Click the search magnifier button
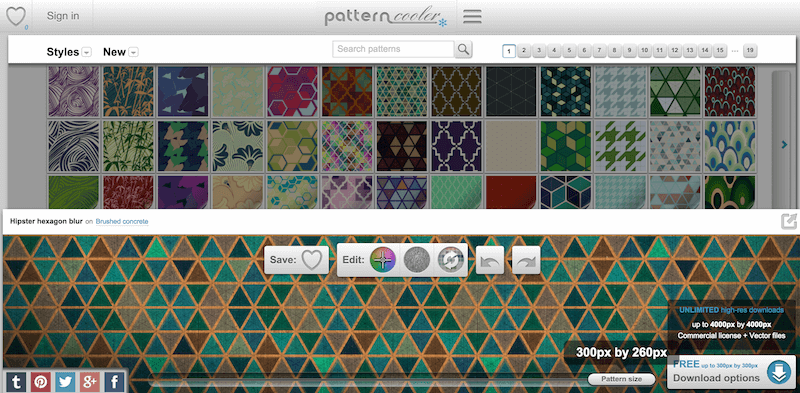 coord(463,49)
